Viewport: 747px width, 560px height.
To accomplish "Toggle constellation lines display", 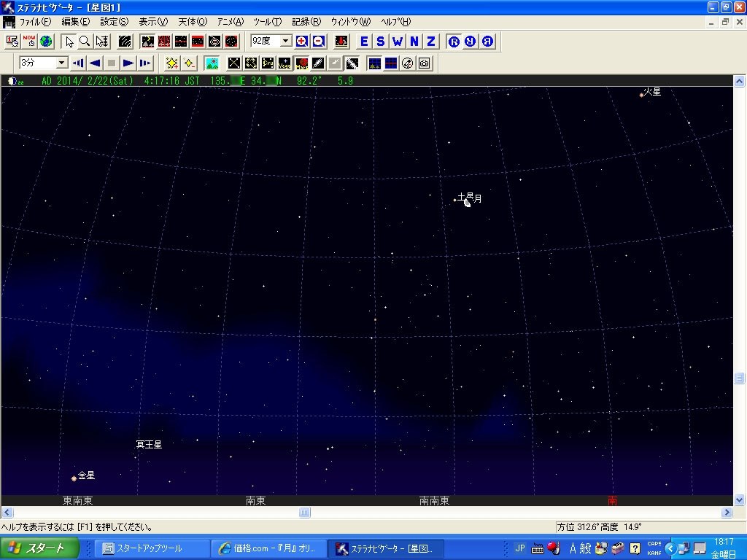I will pyautogui.click(x=234, y=63).
